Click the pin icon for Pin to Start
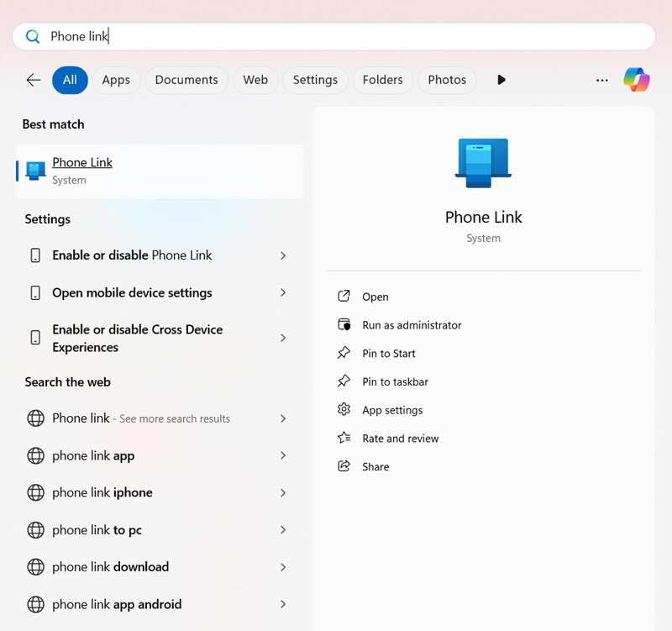This screenshot has height=631, width=672. pyautogui.click(x=344, y=353)
